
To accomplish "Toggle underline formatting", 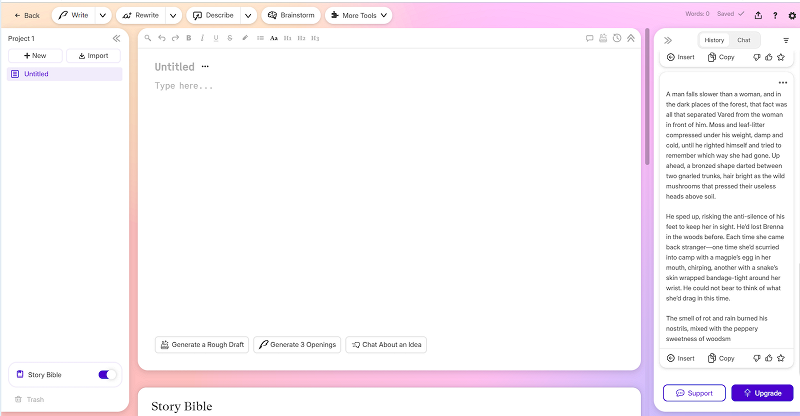I will coord(216,38).
